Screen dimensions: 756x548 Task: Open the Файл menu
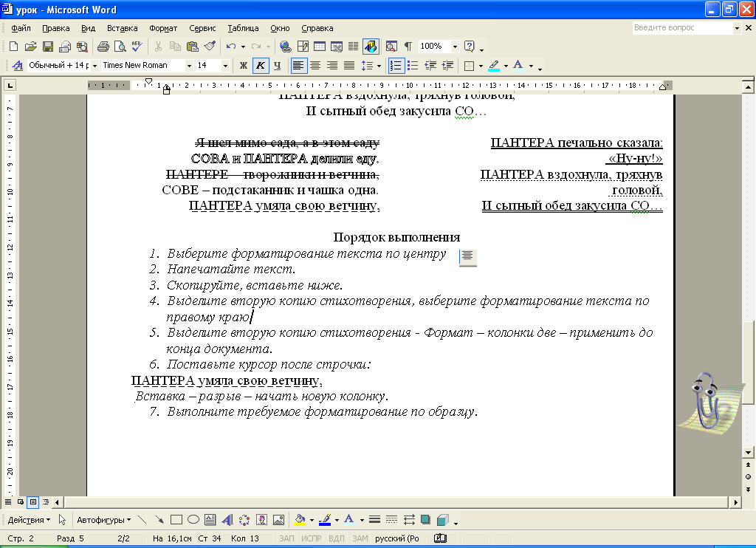(x=21, y=28)
